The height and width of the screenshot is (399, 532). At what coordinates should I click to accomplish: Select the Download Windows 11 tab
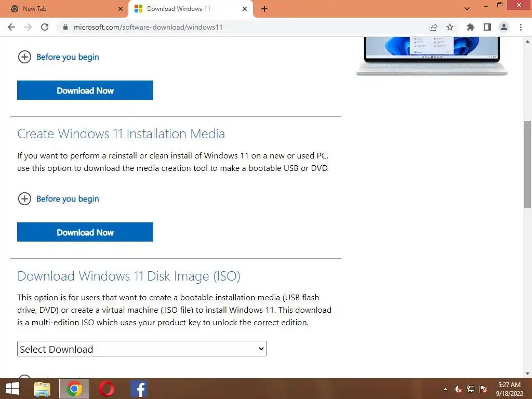190,9
